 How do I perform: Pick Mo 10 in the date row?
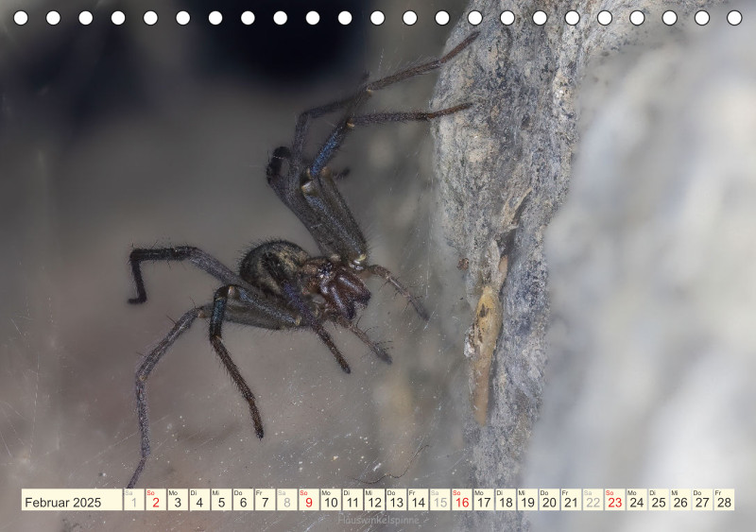click(331, 500)
